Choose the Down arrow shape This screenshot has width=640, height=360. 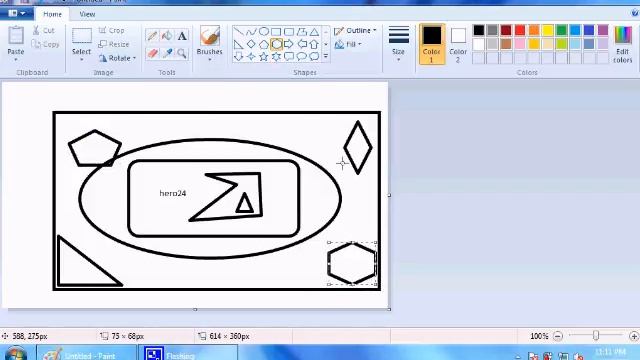(239, 56)
